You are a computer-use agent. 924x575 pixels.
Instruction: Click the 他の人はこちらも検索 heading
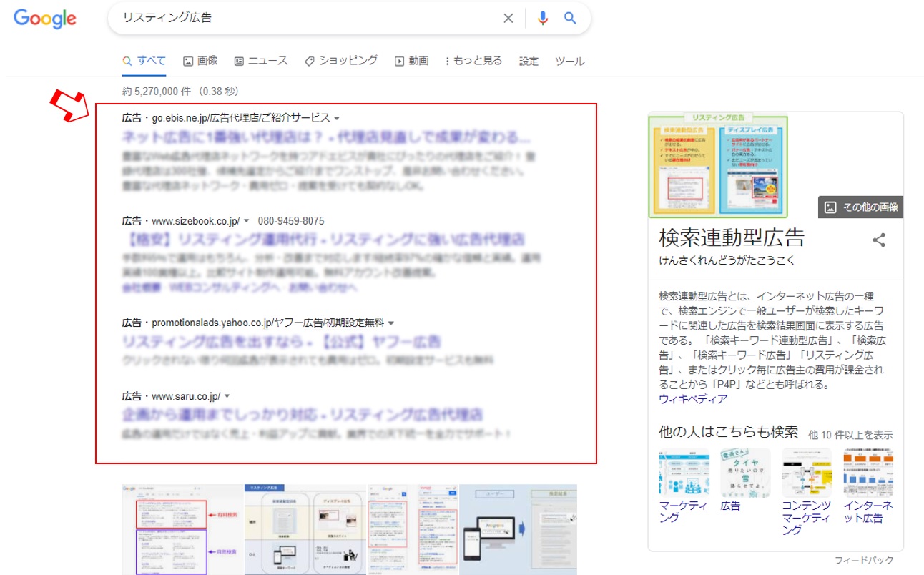coord(728,432)
